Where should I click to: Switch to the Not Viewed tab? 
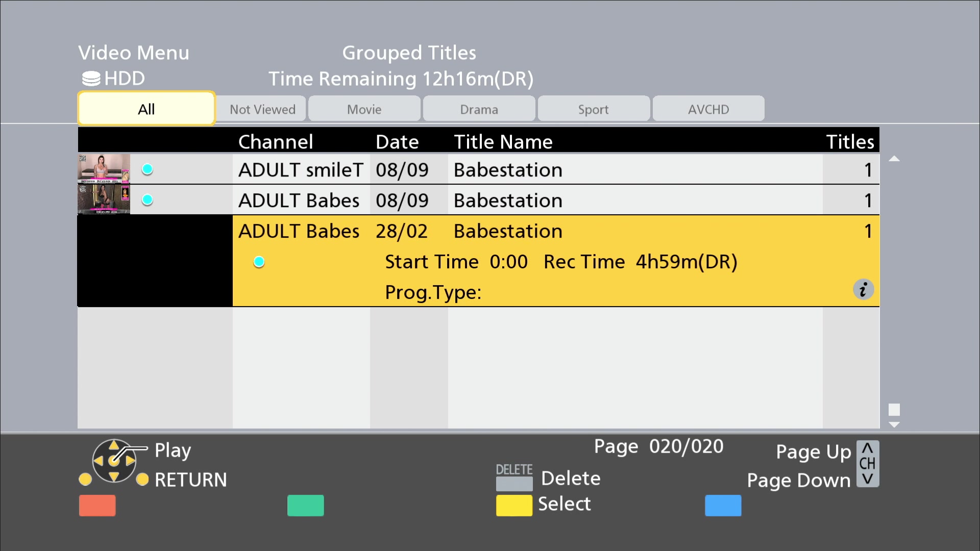262,109
